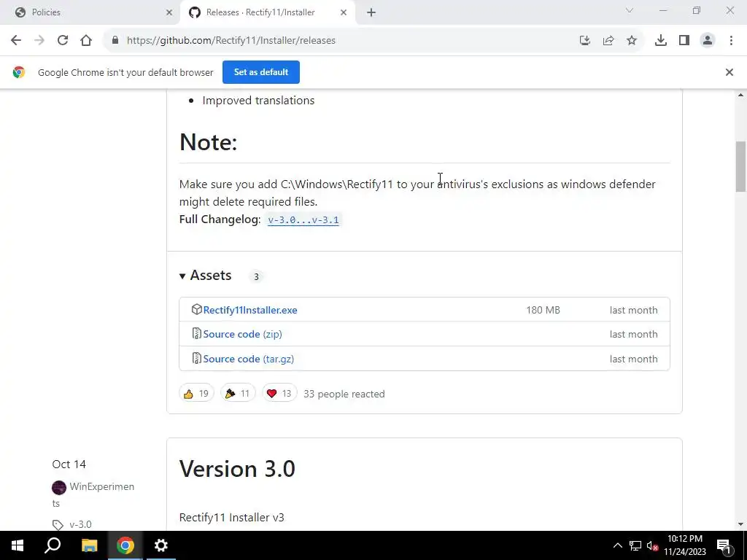Open a new browser tab
The width and height of the screenshot is (747, 560).
371,13
